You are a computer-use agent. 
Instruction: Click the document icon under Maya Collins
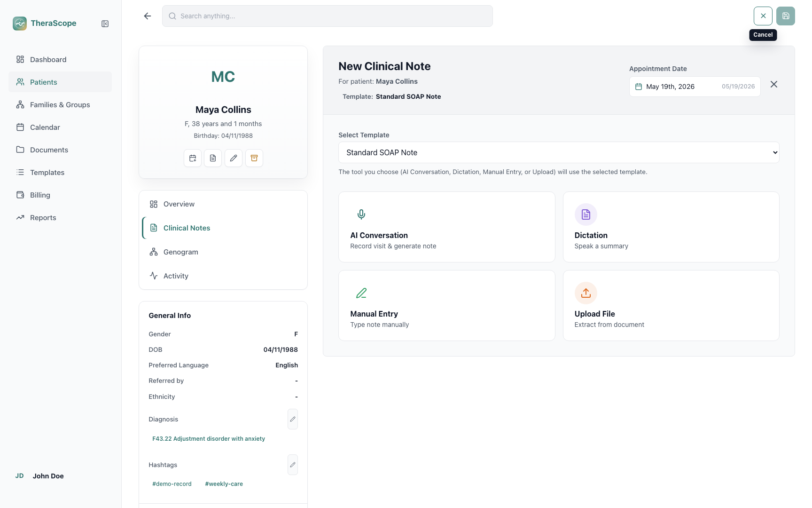[x=213, y=158]
